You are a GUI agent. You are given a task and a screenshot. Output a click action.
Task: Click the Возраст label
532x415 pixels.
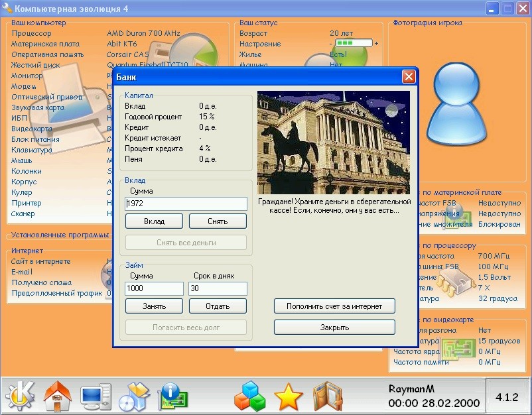(253, 33)
